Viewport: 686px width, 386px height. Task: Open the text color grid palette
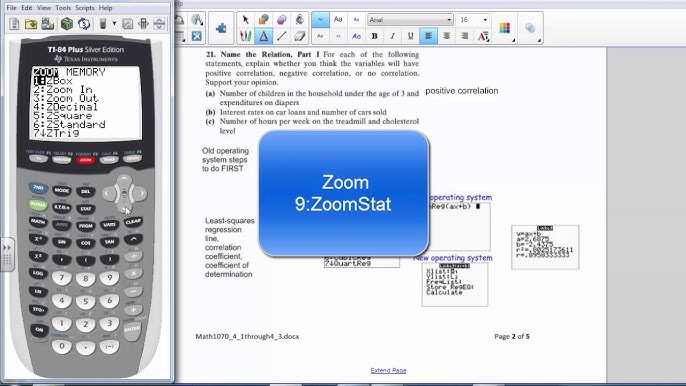click(505, 28)
